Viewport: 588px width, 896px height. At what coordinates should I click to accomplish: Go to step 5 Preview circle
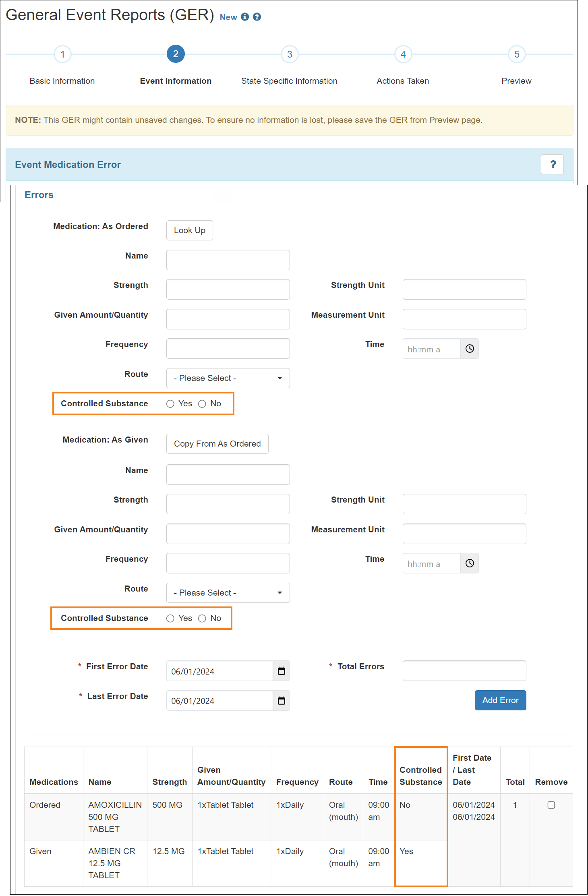click(x=516, y=54)
